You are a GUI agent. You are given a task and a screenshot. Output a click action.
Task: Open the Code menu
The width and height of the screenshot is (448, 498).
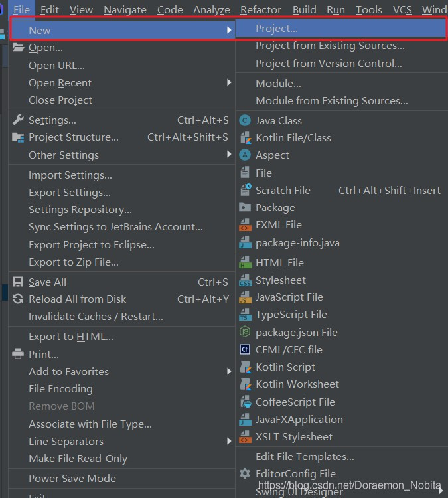point(170,9)
